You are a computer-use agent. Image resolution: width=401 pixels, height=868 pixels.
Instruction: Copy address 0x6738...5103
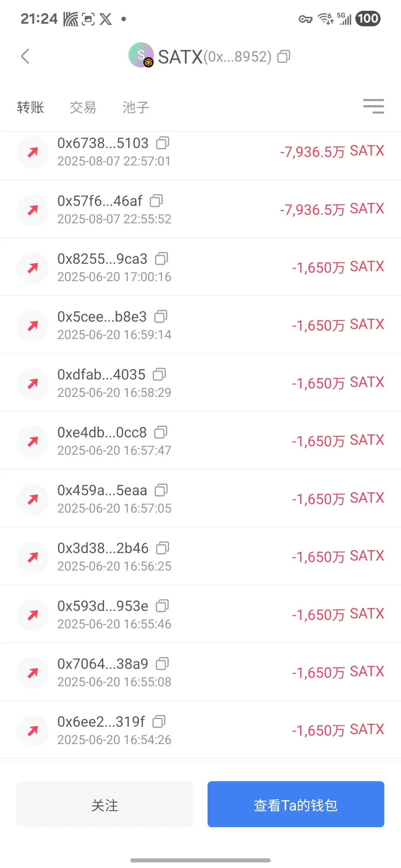click(x=163, y=143)
